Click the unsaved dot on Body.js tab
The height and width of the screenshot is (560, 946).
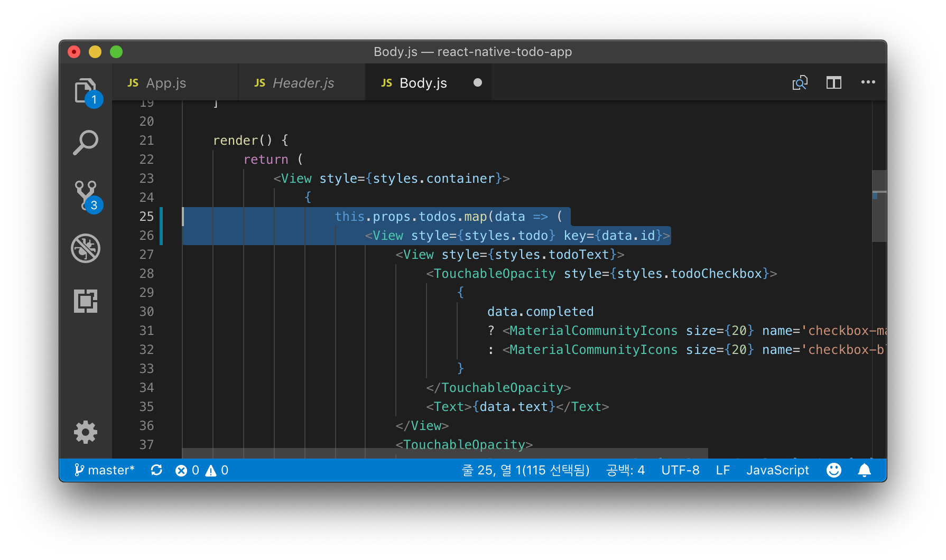click(478, 82)
